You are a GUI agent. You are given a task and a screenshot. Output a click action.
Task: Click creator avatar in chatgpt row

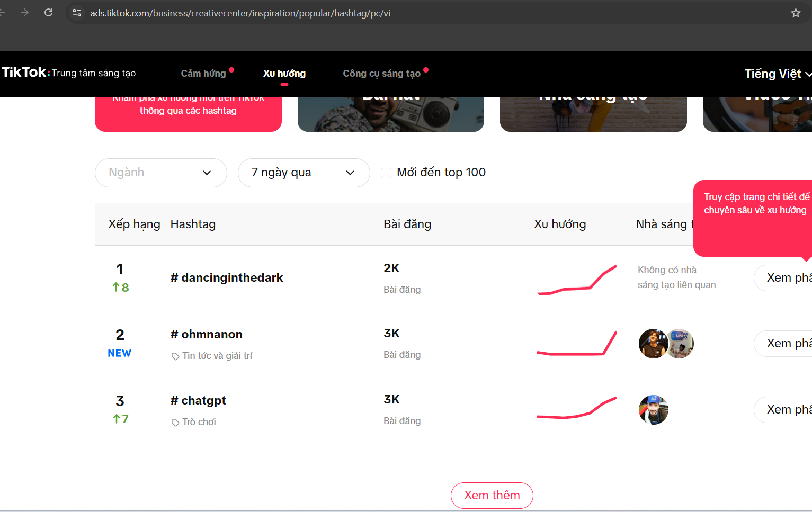pyautogui.click(x=654, y=410)
